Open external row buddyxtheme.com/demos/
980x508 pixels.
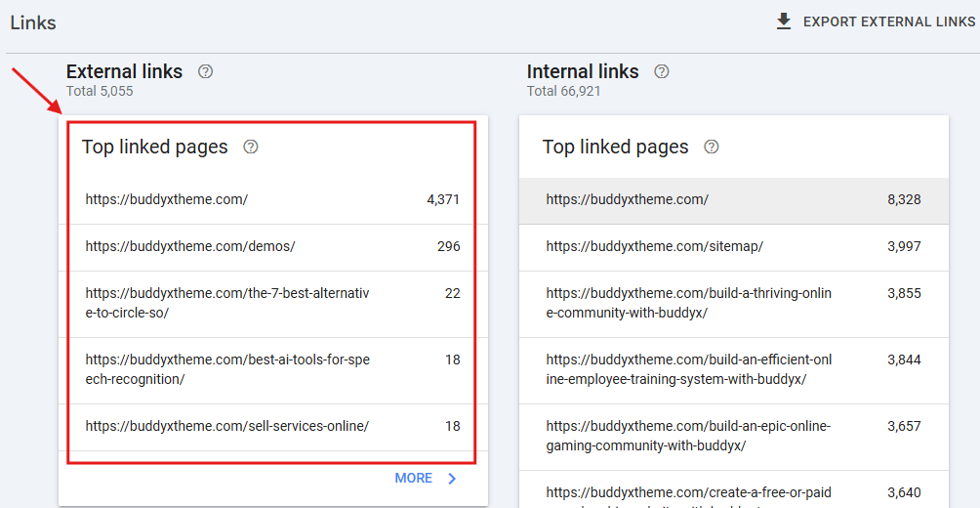click(x=272, y=247)
